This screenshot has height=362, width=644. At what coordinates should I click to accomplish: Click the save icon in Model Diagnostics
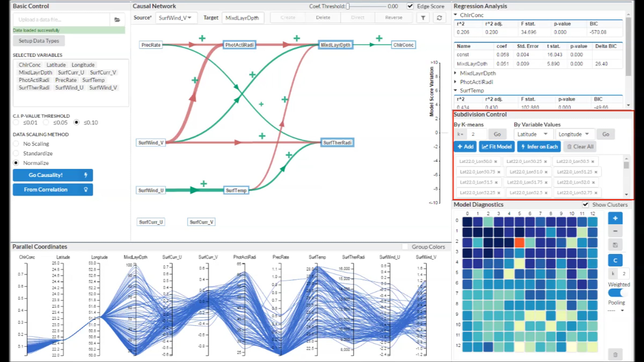(x=615, y=245)
